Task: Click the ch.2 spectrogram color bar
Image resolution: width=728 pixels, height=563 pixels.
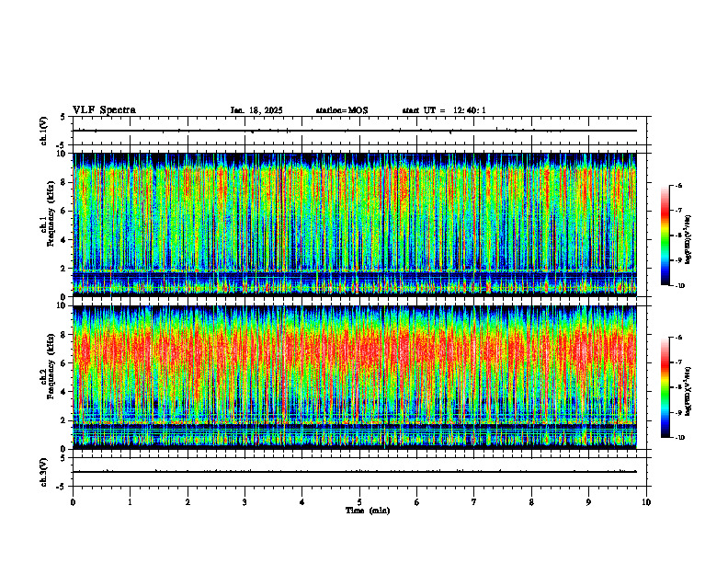Action: pyautogui.click(x=665, y=387)
